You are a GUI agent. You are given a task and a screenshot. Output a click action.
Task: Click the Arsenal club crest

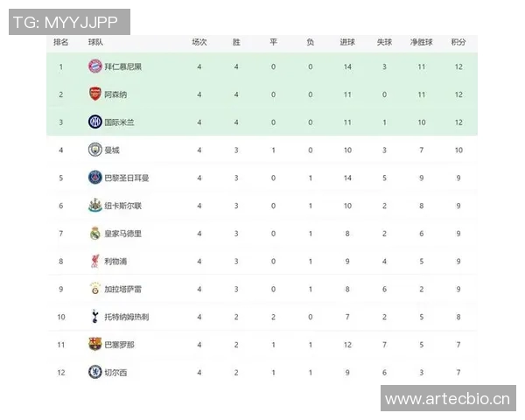pyautogui.click(x=94, y=94)
